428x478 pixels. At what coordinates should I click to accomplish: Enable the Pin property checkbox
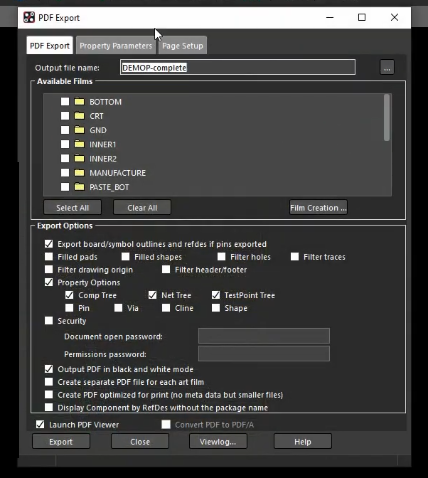click(x=69, y=308)
